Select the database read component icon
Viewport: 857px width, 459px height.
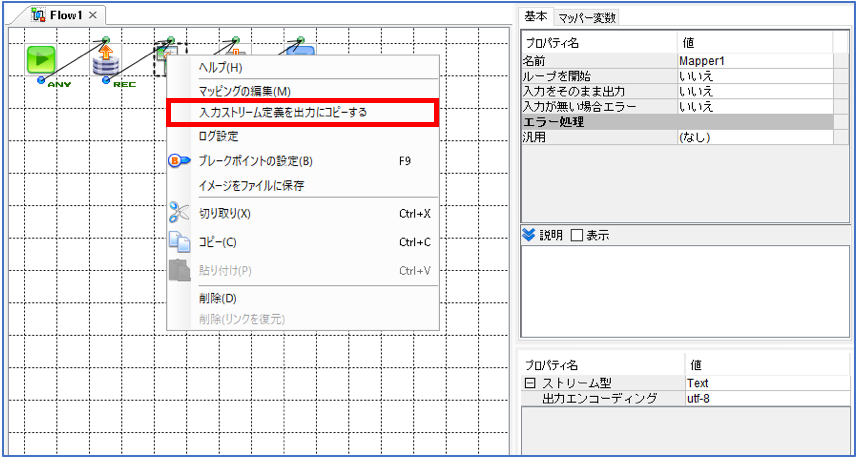coord(105,60)
